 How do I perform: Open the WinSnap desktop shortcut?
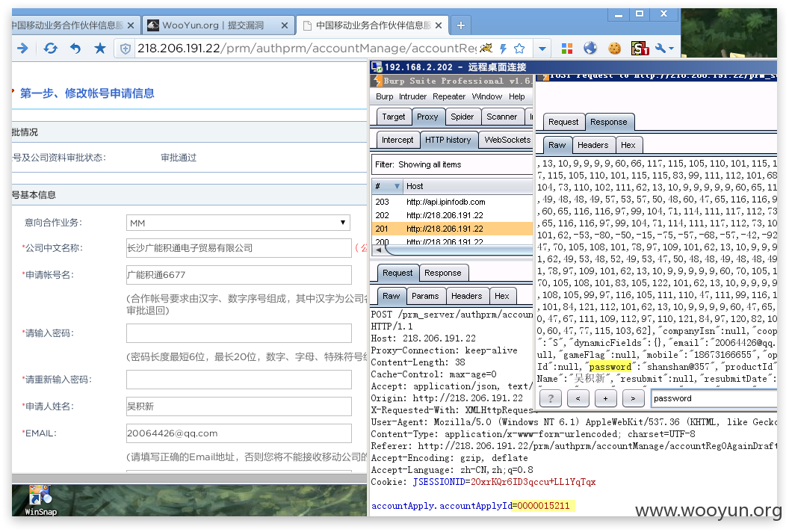tap(40, 501)
